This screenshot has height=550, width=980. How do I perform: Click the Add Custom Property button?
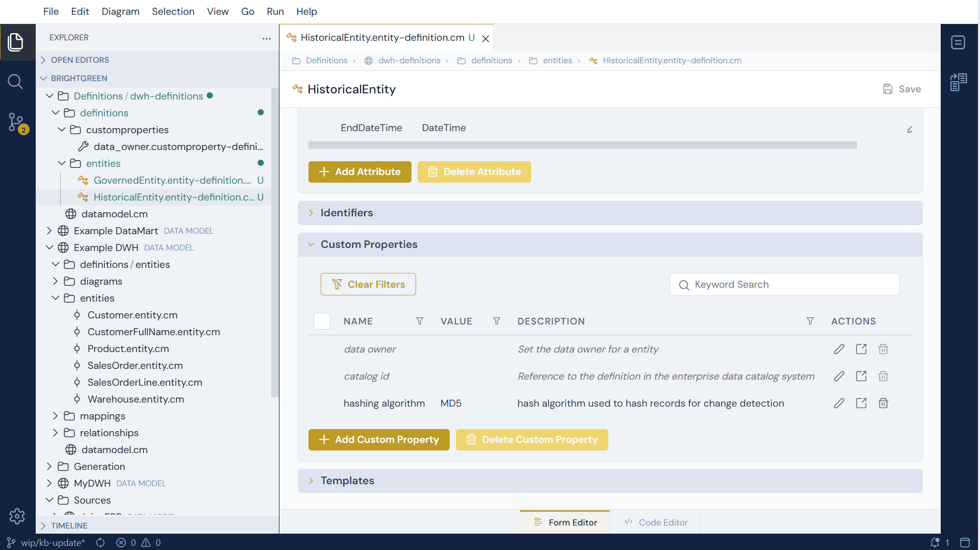379,439
